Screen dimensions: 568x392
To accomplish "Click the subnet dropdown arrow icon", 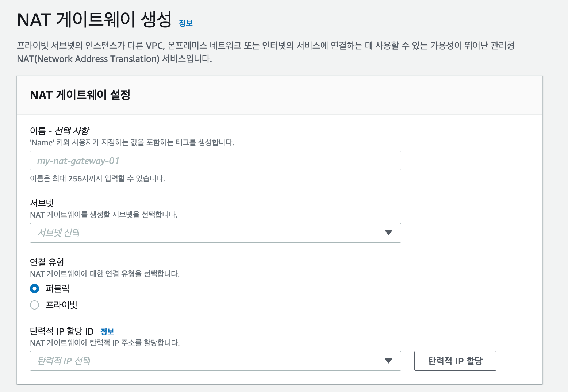I will [x=388, y=233].
